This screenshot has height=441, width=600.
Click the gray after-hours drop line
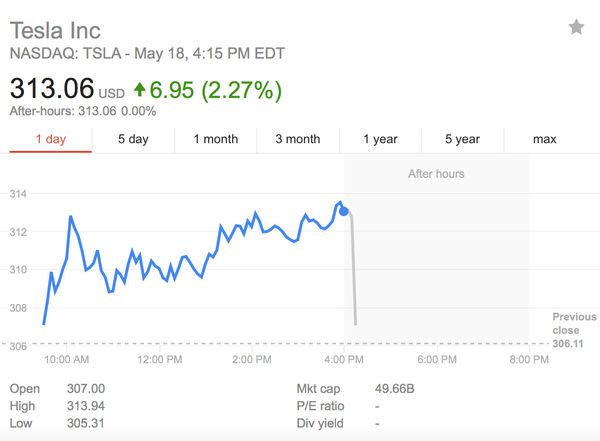[354, 270]
